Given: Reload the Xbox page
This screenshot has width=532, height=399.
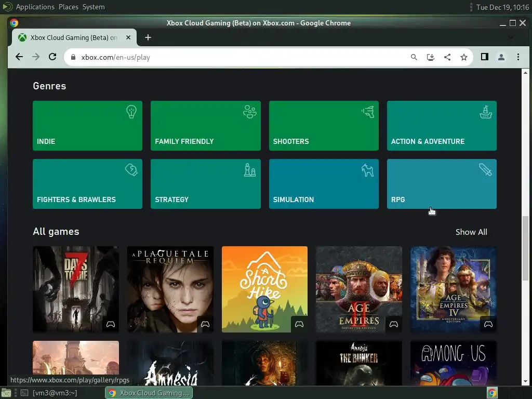Looking at the screenshot, I should [52, 57].
